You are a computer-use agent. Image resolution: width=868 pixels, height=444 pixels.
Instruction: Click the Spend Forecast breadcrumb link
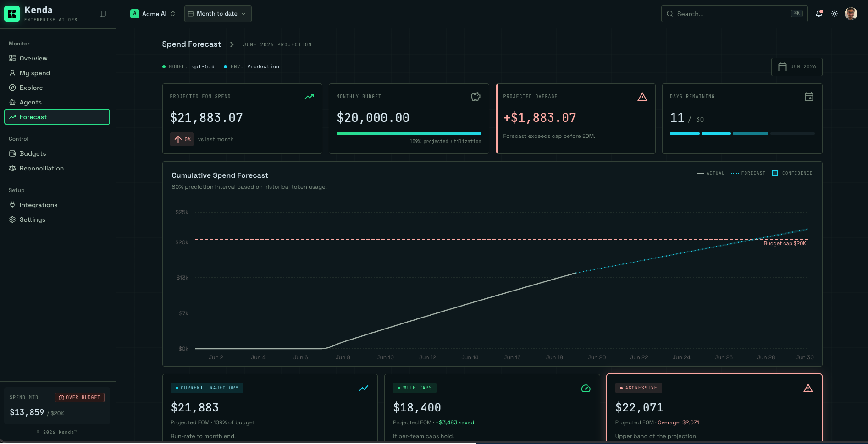click(x=191, y=44)
